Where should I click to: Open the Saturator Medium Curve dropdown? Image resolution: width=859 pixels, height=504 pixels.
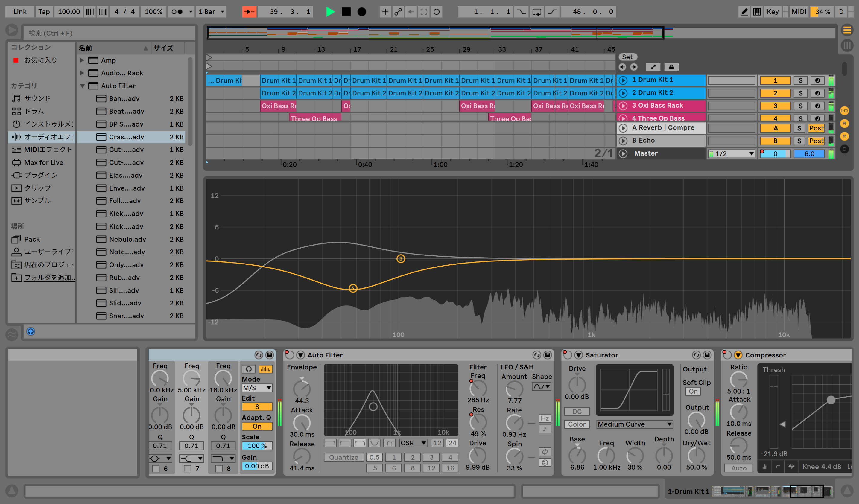click(635, 424)
